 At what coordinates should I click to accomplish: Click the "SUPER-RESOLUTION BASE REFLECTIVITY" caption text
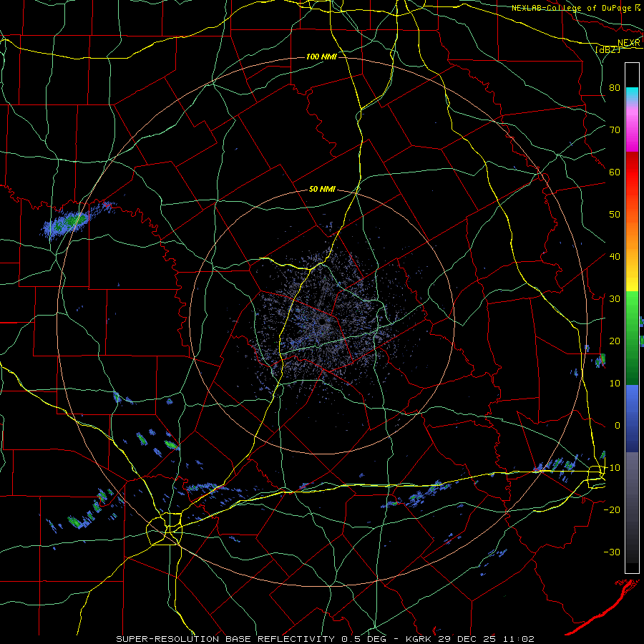click(225, 639)
